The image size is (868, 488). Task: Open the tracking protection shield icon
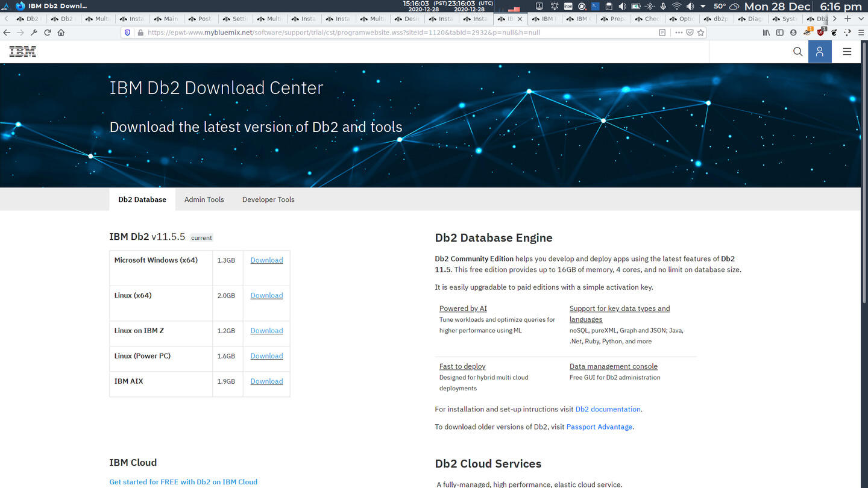point(128,33)
